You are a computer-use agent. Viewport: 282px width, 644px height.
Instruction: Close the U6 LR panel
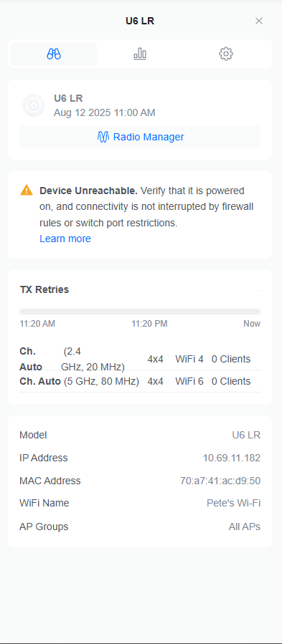(259, 21)
